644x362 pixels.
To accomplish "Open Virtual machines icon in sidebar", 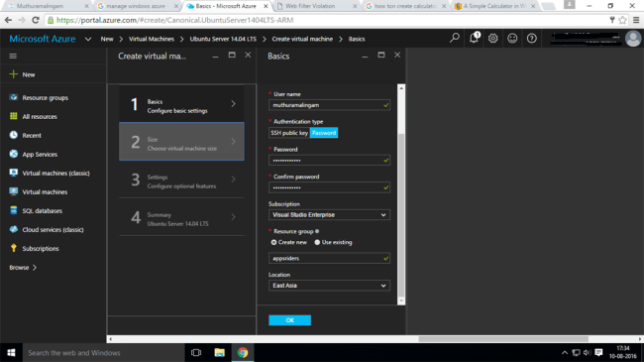I will 14,191.
